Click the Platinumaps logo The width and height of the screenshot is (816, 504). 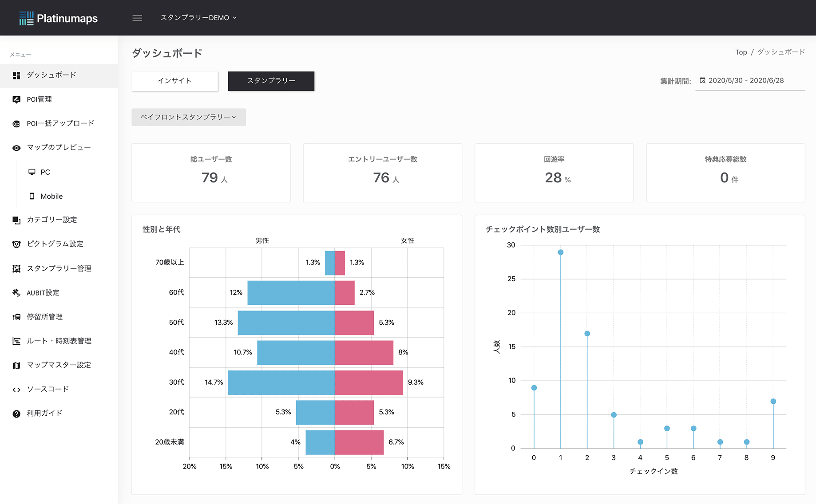pyautogui.click(x=58, y=18)
